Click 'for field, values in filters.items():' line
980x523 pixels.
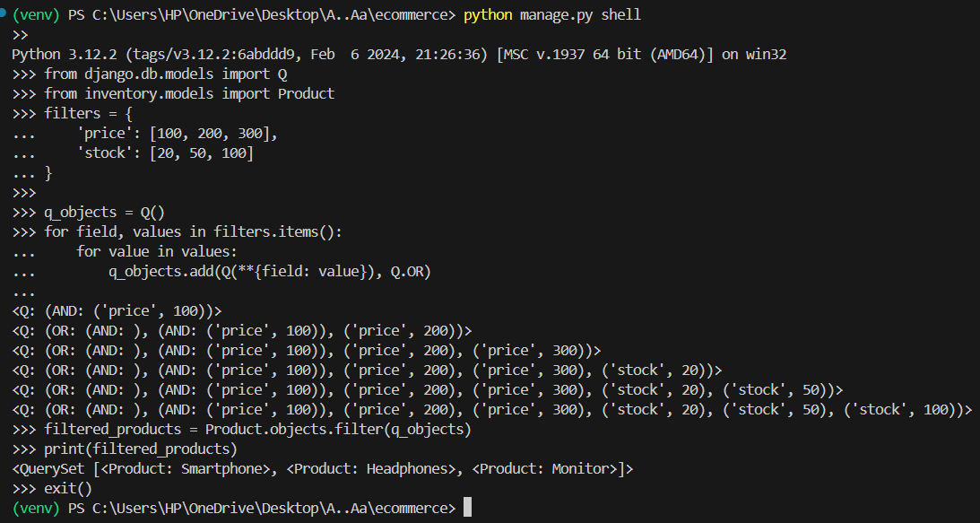194,232
